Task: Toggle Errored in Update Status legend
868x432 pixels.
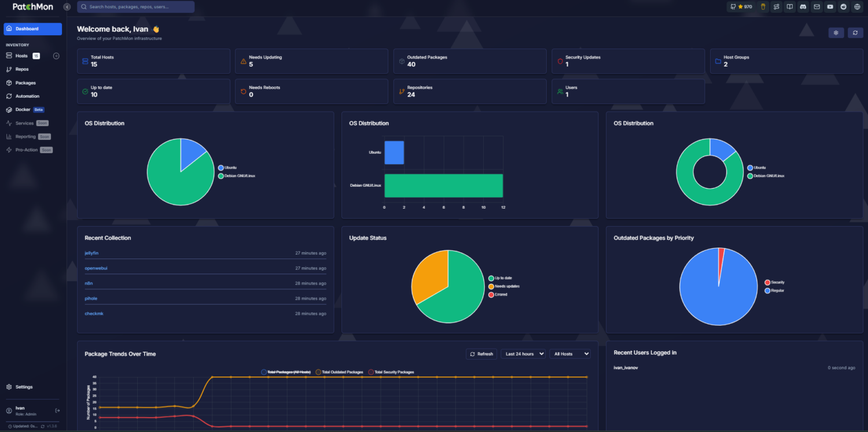Action: [498, 294]
